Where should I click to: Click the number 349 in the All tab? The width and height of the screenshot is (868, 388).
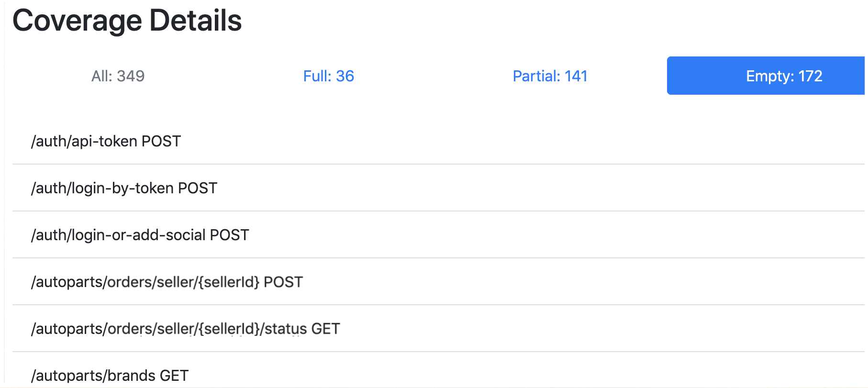[131, 76]
